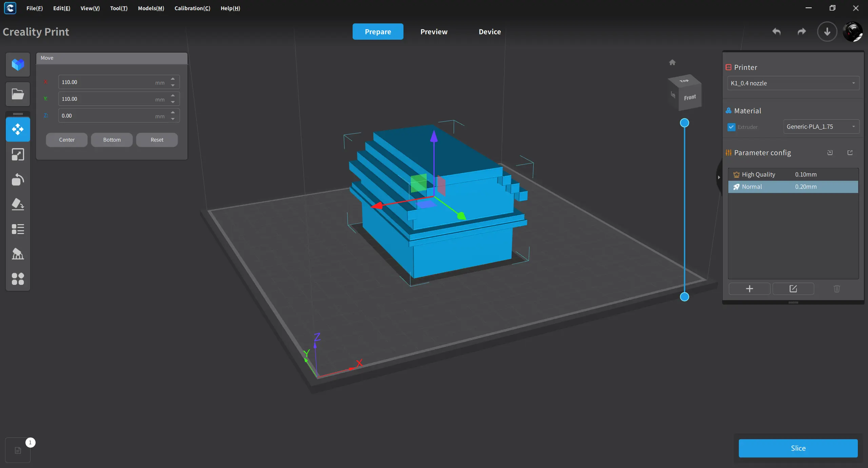Open the Edit(E) menu

[x=62, y=8]
